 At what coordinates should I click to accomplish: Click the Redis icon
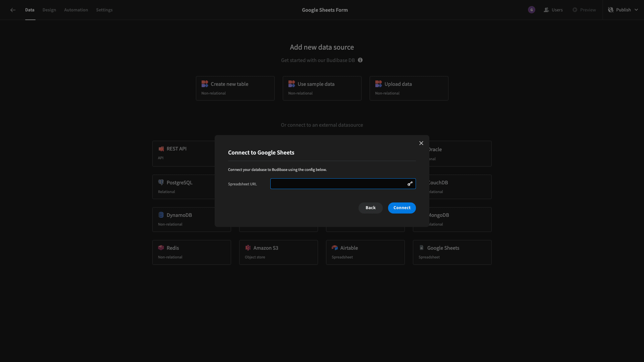tap(161, 248)
